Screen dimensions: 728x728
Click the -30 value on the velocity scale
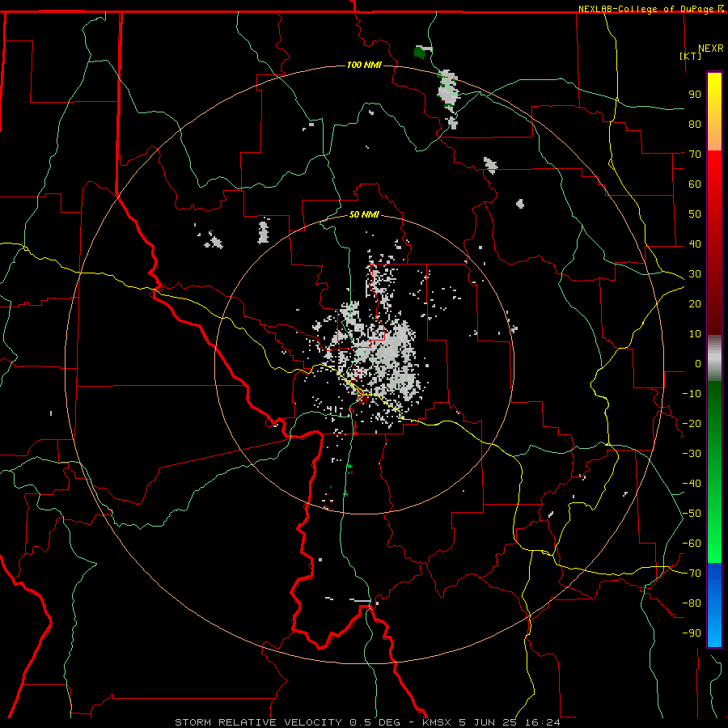click(692, 454)
